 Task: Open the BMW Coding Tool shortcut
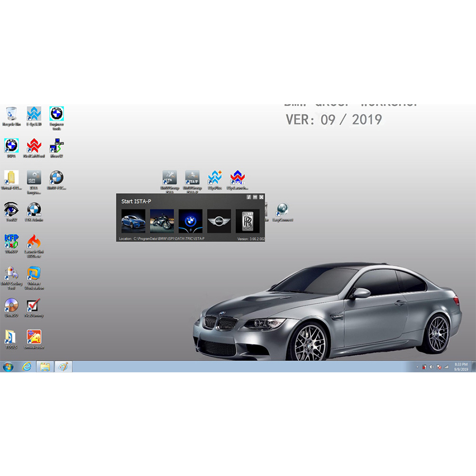(x=11, y=274)
